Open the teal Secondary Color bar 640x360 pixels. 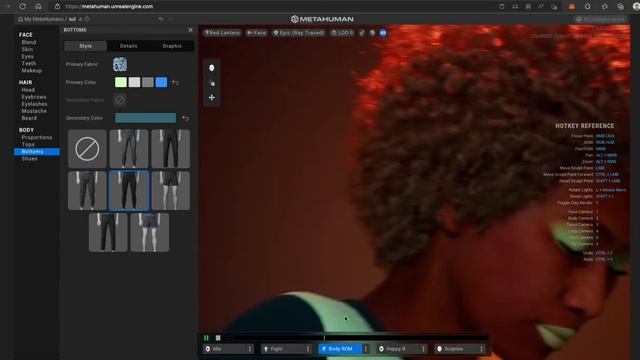pos(146,118)
